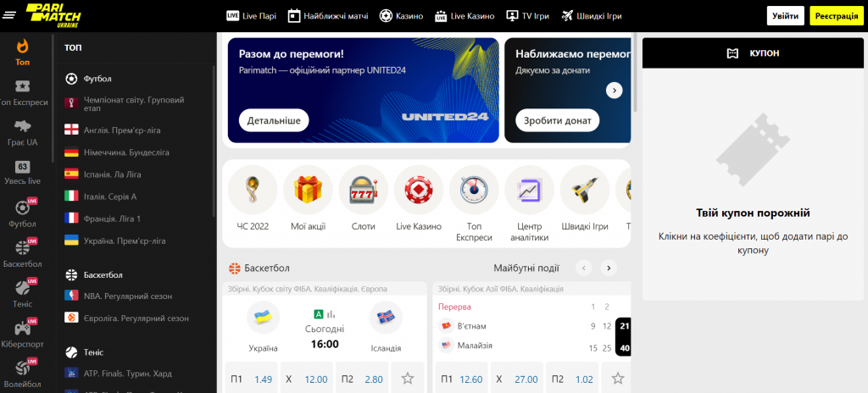This screenshot has height=393, width=868.
Task: Open Live Парі in top navigation
Action: pyautogui.click(x=251, y=16)
